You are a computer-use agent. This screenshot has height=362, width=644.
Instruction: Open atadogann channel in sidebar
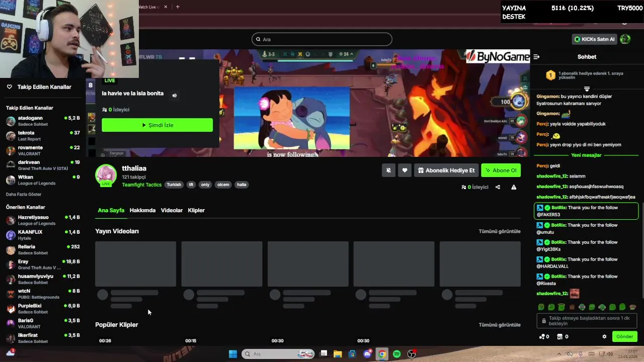[x=43, y=121]
